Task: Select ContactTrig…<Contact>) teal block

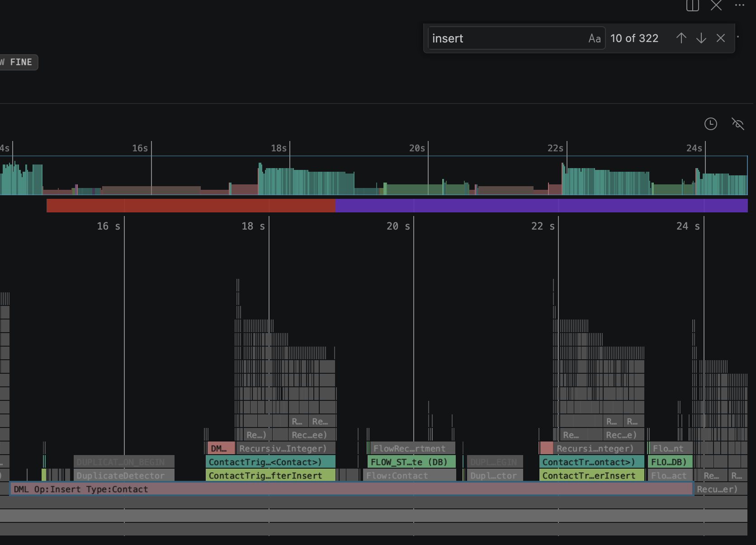Action: [270, 462]
